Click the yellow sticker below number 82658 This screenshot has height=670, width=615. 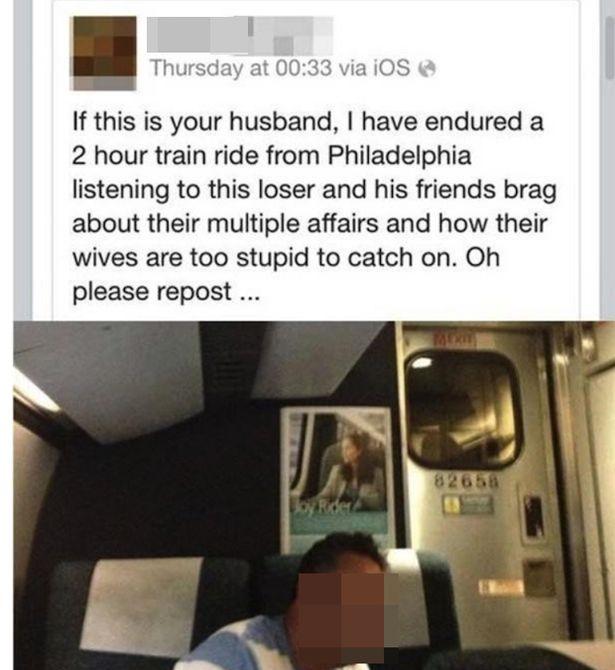coord(452,505)
